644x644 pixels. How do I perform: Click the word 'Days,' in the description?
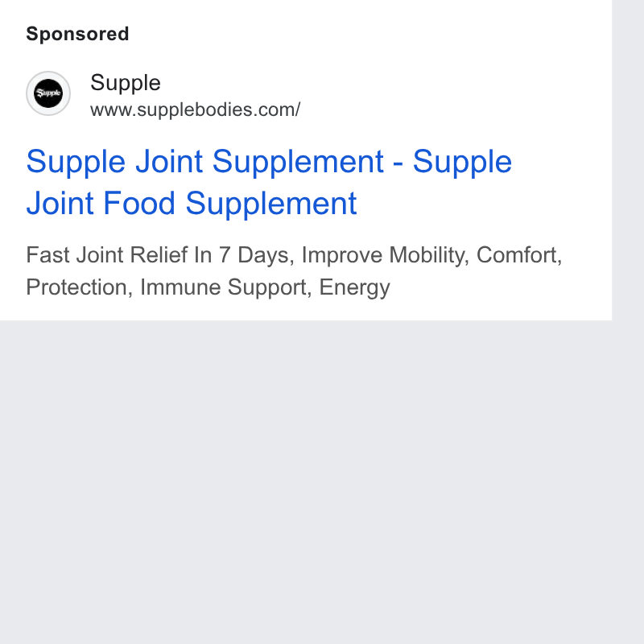[x=266, y=255]
